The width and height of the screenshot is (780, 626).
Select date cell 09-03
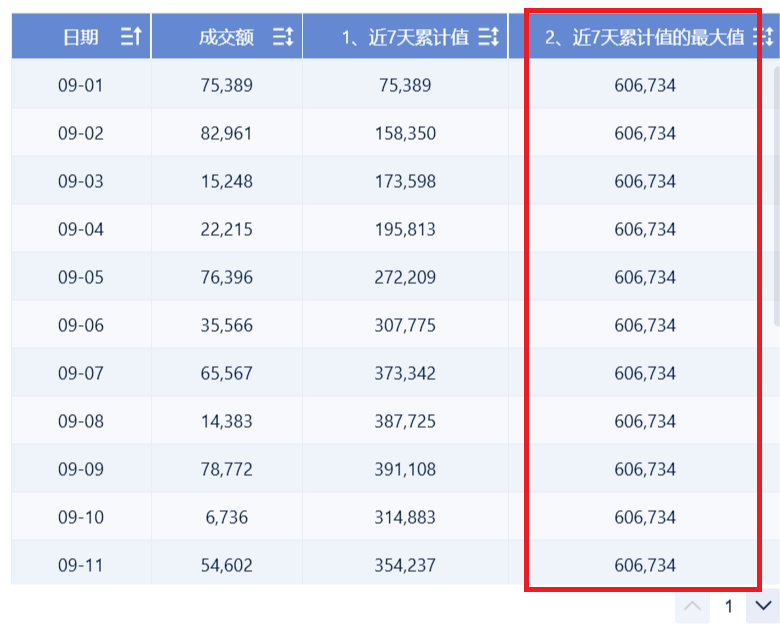(81, 181)
